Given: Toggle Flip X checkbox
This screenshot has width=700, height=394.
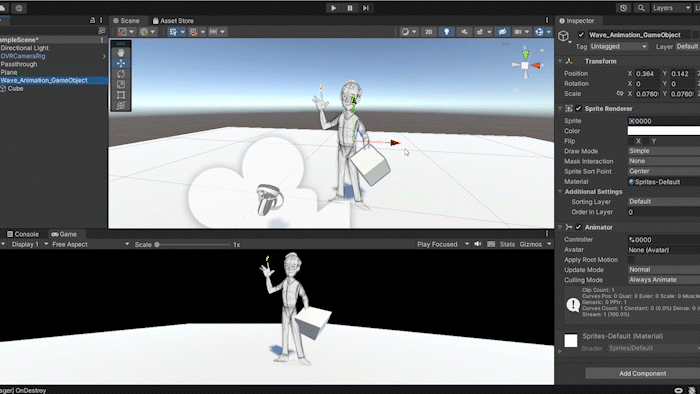Looking at the screenshot, I should click(631, 141).
